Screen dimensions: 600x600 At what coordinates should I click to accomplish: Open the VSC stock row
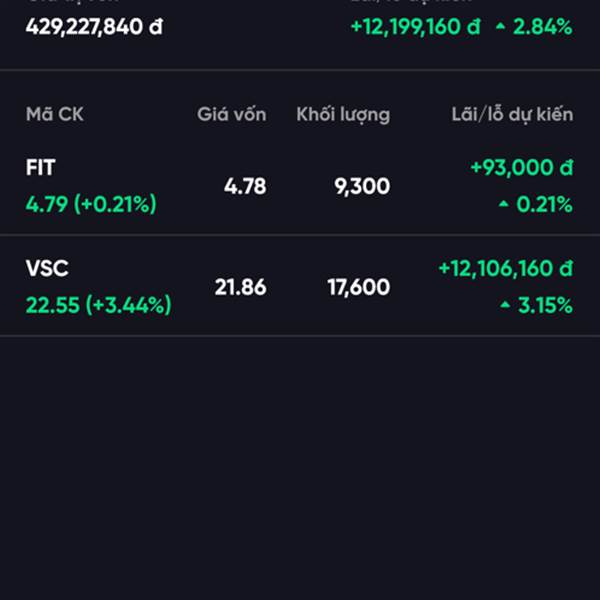[x=300, y=286]
